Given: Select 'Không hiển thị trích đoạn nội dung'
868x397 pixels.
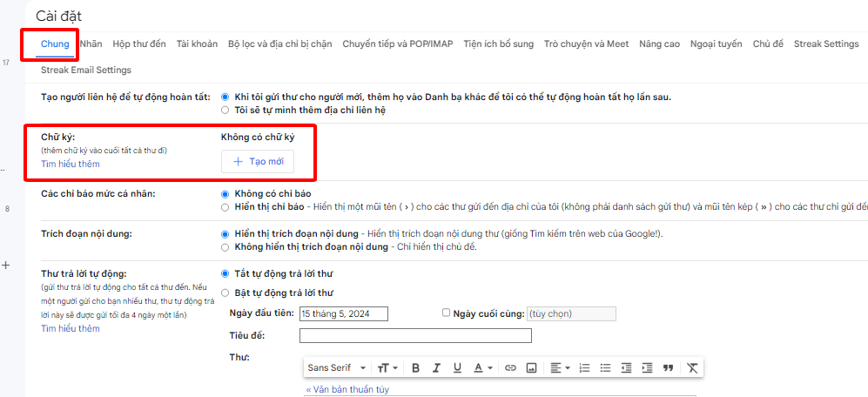Looking at the screenshot, I should (x=225, y=247).
